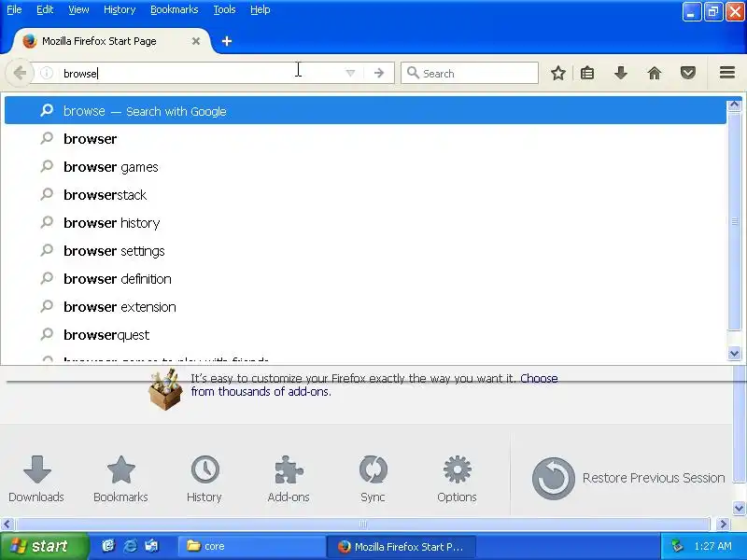Open the View menu
This screenshot has width=747, height=560.
click(78, 9)
